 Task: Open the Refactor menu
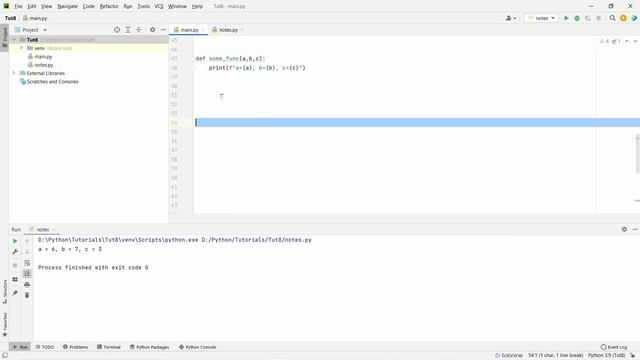pyautogui.click(x=109, y=6)
